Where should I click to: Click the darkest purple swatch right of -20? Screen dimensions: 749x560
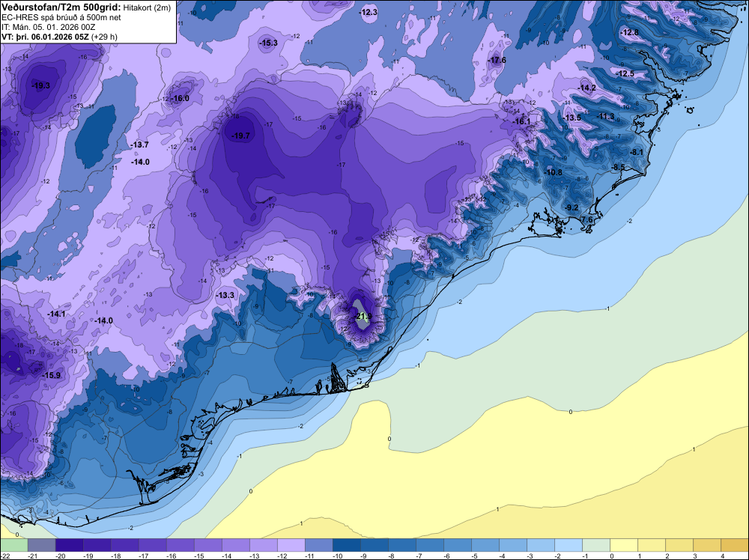70,545
